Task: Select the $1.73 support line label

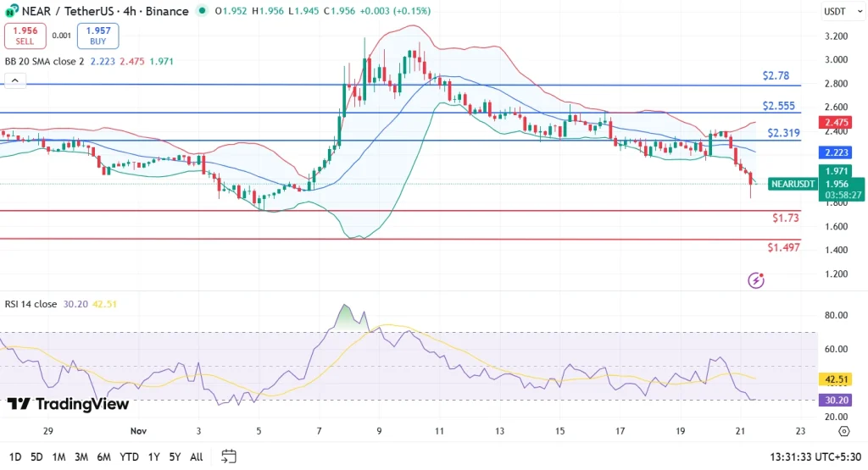Action: (785, 218)
